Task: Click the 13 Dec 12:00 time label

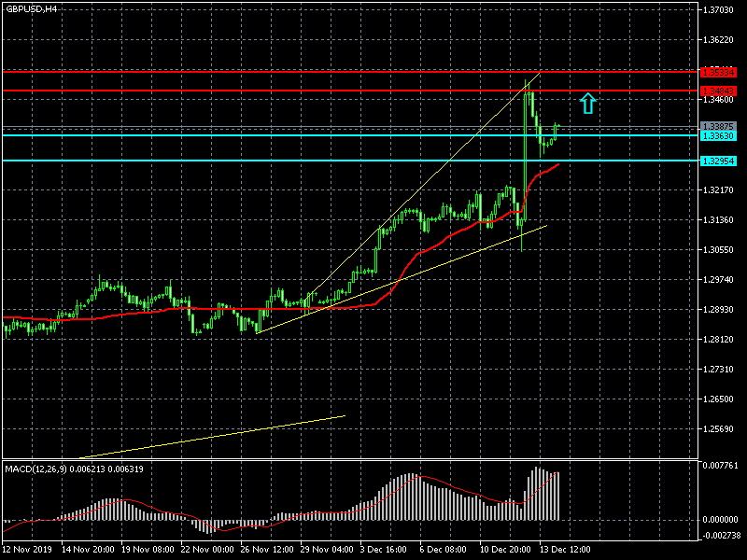Action: pos(565,550)
